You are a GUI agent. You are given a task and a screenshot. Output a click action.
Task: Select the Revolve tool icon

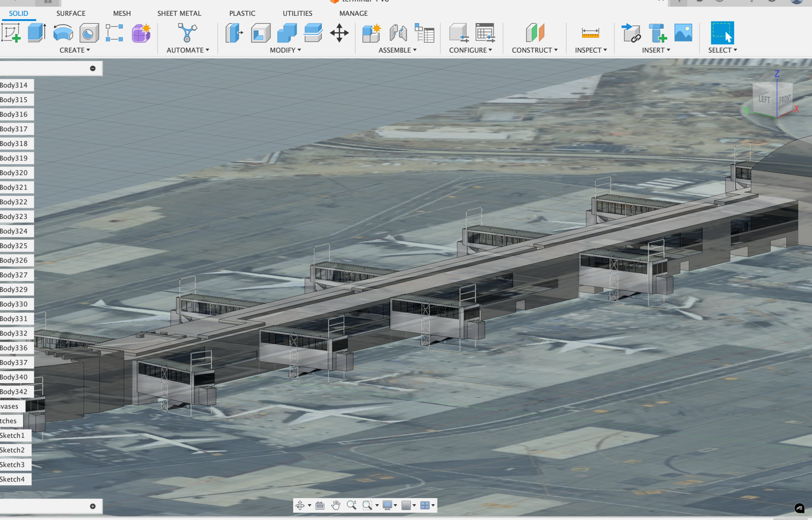(x=63, y=33)
